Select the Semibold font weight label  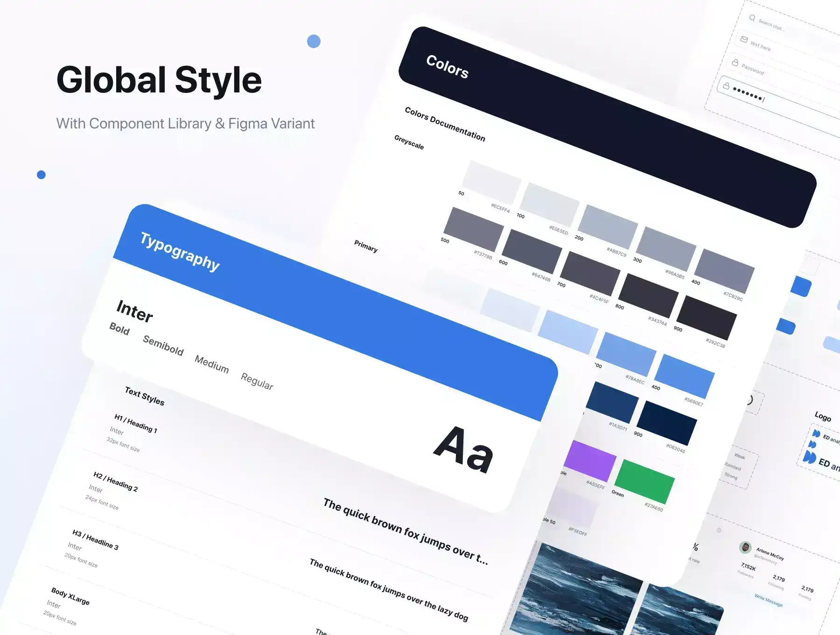tap(163, 346)
